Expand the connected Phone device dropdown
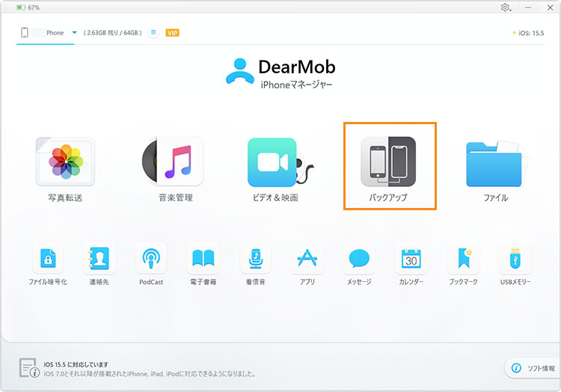 (x=74, y=33)
